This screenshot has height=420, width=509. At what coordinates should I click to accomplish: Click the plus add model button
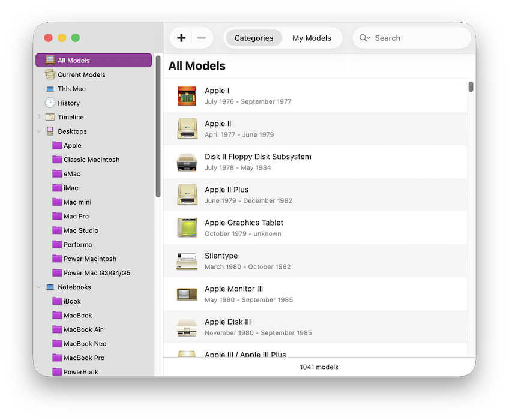181,38
